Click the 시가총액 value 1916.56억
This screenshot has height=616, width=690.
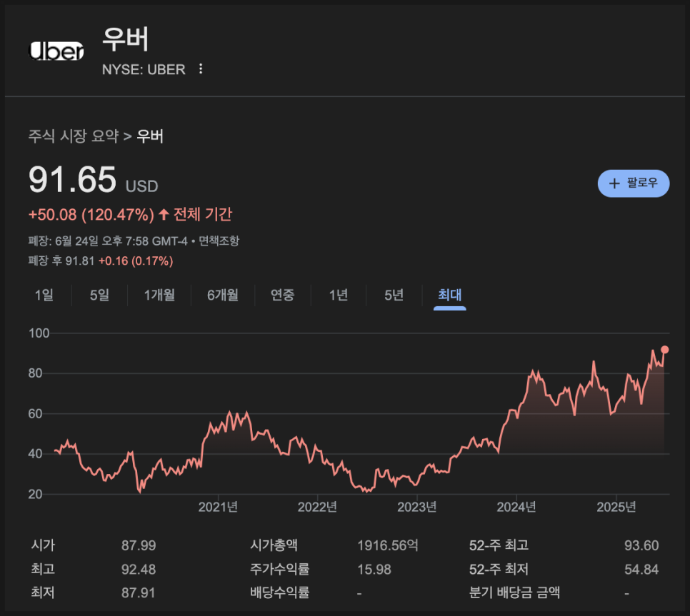click(388, 545)
